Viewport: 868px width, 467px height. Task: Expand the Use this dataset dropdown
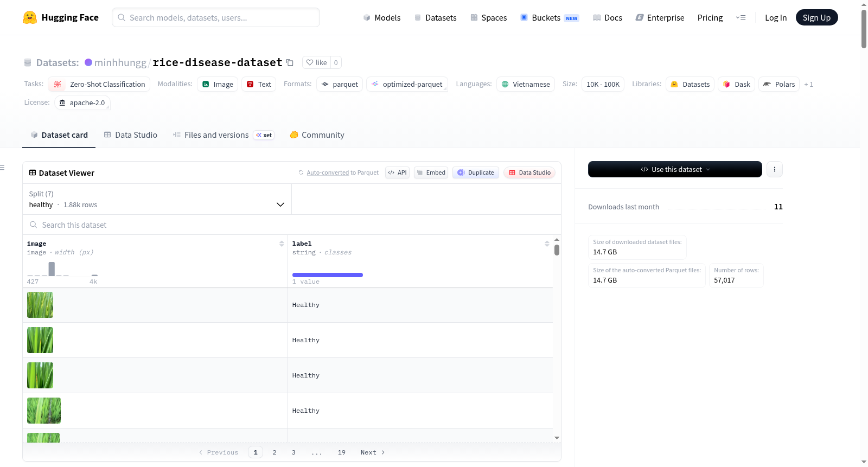(675, 169)
